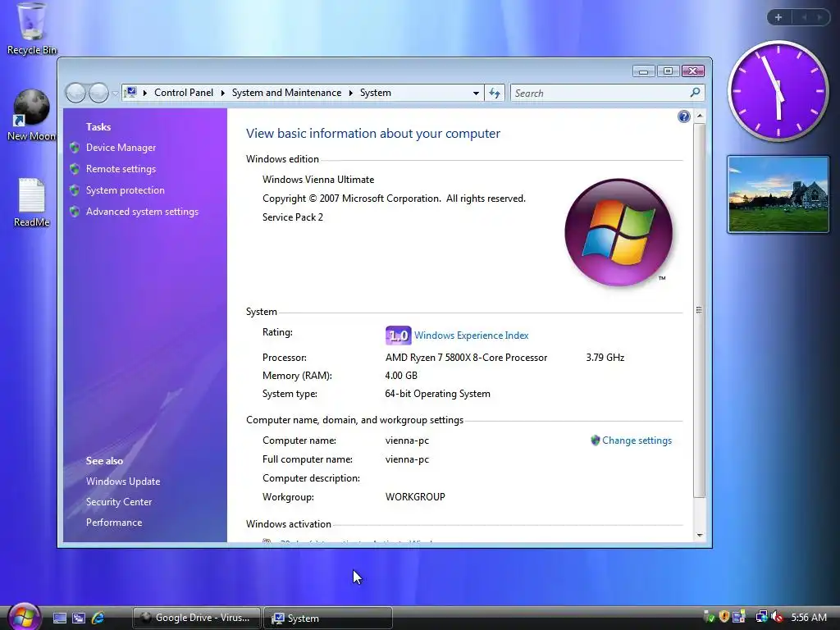Open recent pages dropdown beside Forward

pyautogui.click(x=115, y=94)
